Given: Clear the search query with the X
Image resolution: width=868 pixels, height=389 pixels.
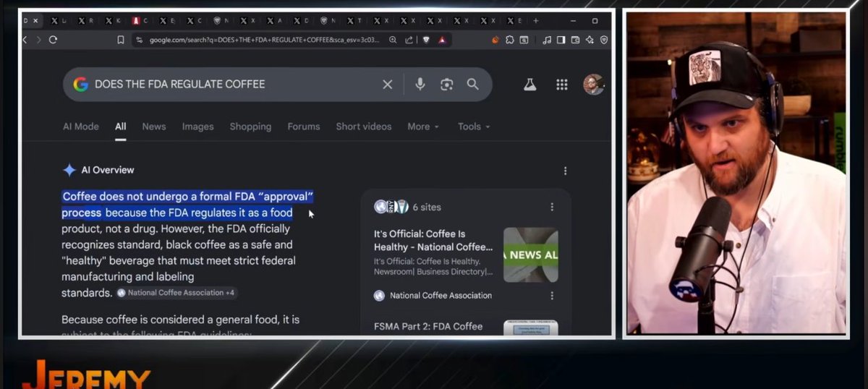Looking at the screenshot, I should click(x=388, y=85).
